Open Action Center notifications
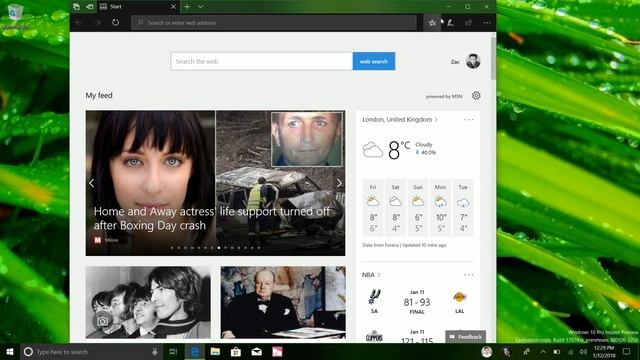The height and width of the screenshot is (360, 640). [627, 351]
